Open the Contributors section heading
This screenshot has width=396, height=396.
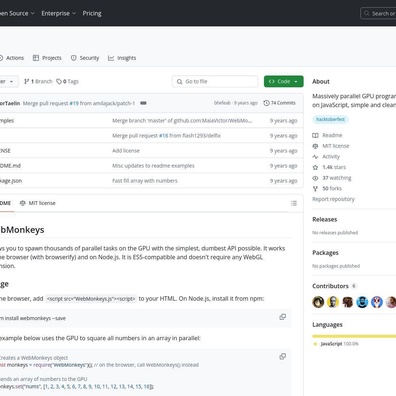330,286
